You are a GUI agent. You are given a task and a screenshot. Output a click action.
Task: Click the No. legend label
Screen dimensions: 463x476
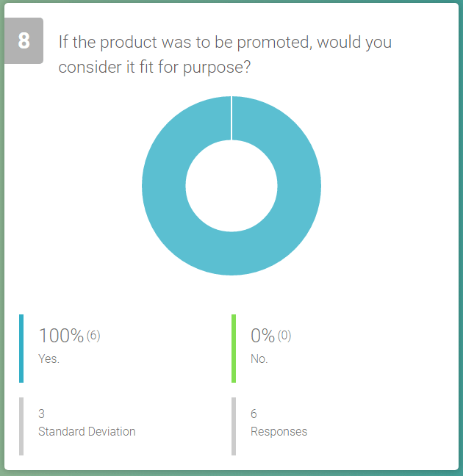[259, 359]
